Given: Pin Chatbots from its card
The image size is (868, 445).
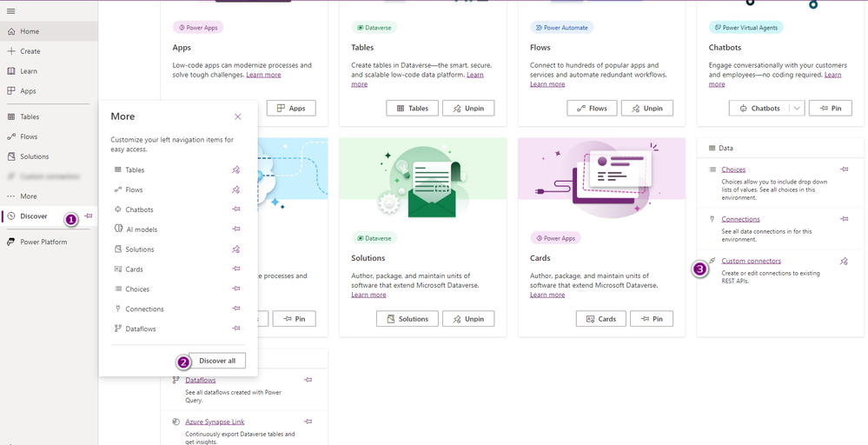Looking at the screenshot, I should click(x=831, y=108).
